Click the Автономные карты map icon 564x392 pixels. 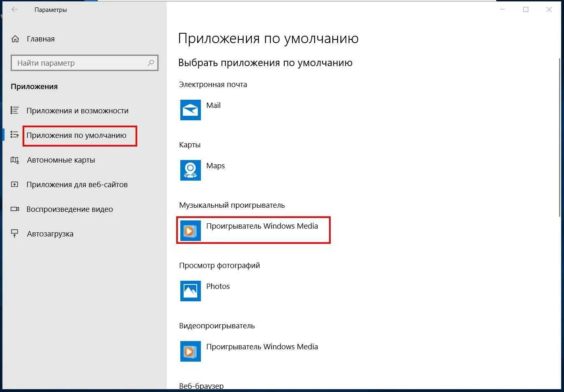click(x=15, y=160)
